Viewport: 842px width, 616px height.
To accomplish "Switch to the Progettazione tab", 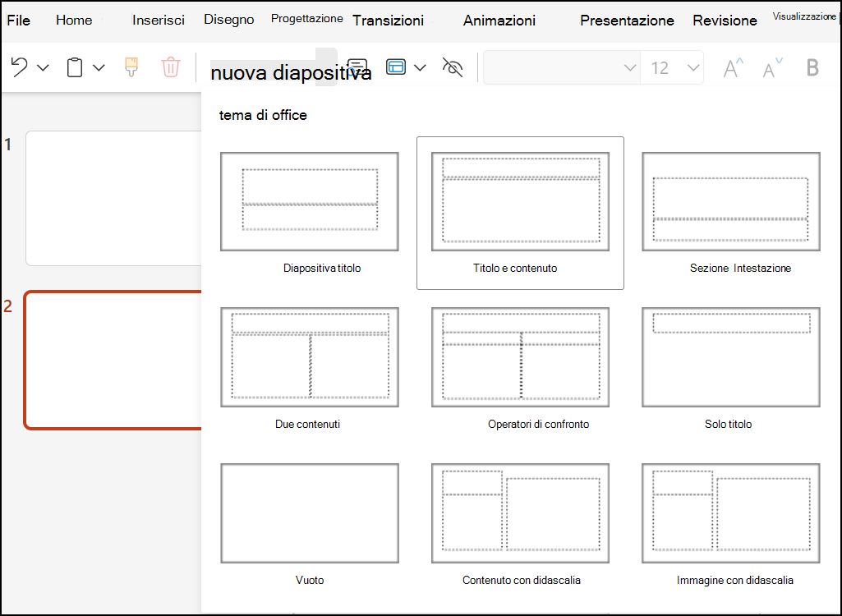I will click(x=306, y=18).
